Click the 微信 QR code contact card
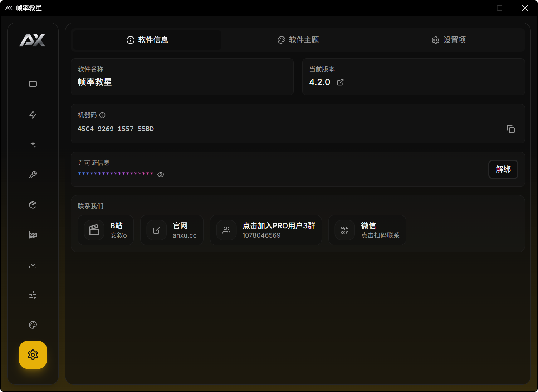Viewport: 538px width, 392px height. click(x=367, y=230)
